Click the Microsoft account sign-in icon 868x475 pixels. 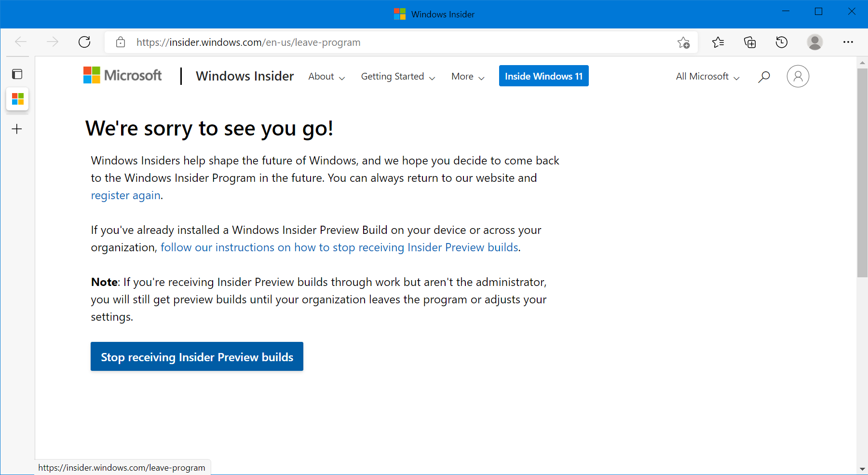(798, 76)
